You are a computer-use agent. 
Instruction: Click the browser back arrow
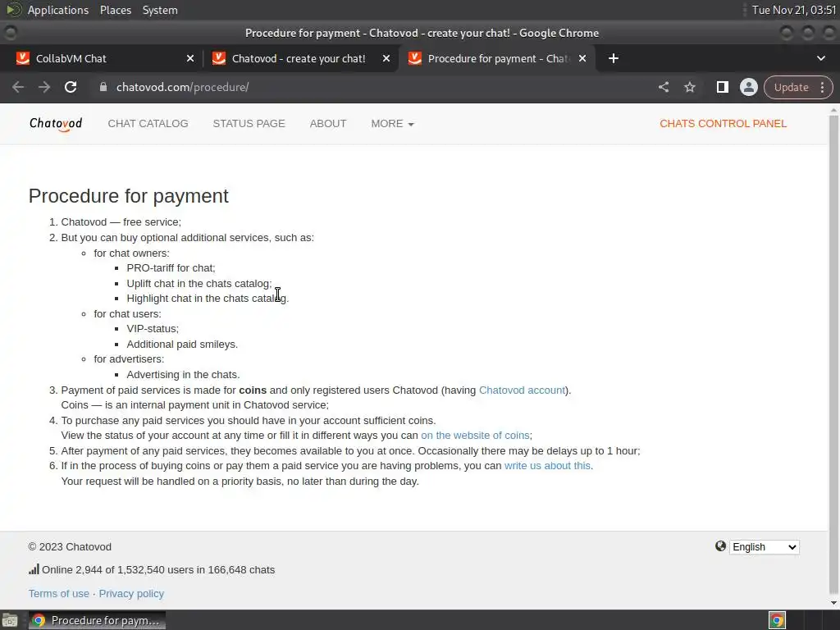(18, 87)
